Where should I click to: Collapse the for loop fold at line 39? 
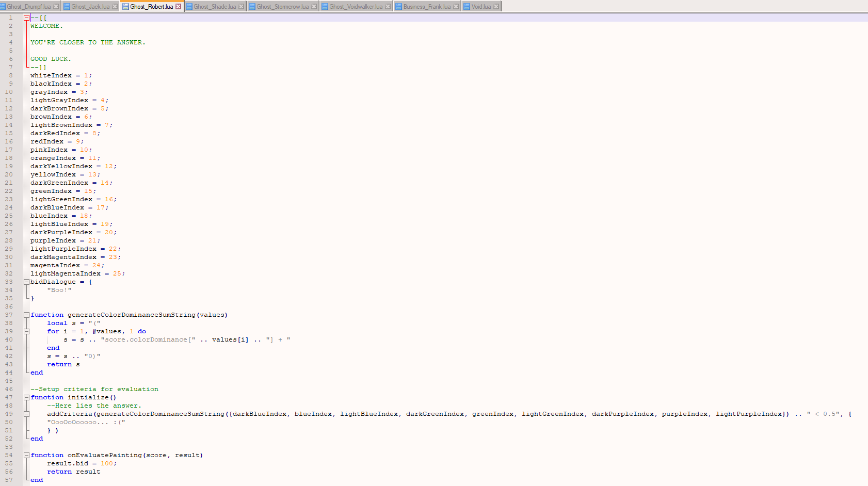pos(26,331)
